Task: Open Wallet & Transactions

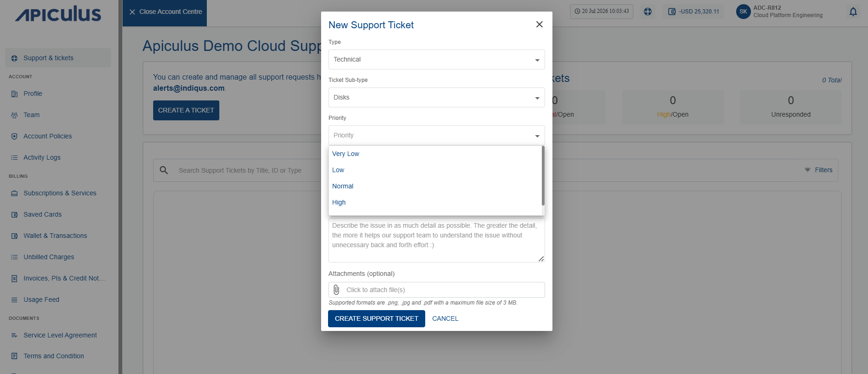Action: pos(56,236)
